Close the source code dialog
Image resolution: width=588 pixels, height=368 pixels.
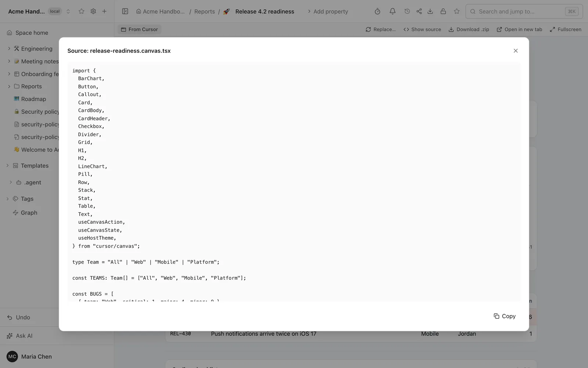tap(516, 51)
